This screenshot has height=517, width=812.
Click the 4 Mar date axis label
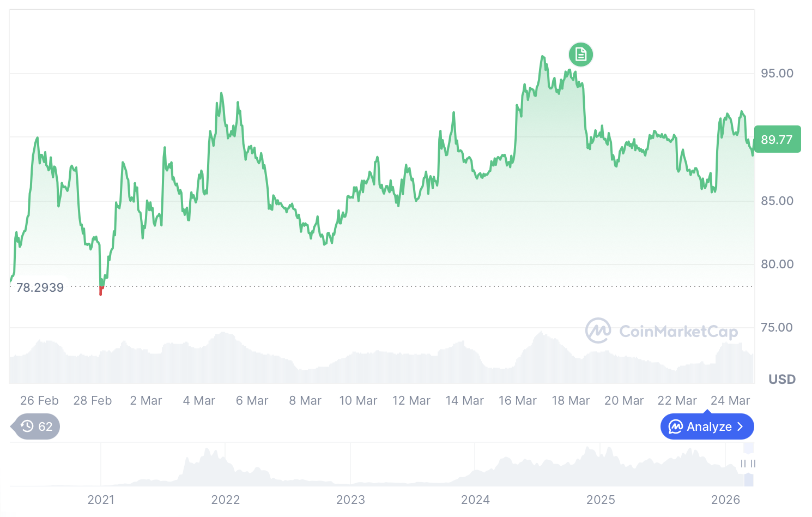pyautogui.click(x=199, y=401)
